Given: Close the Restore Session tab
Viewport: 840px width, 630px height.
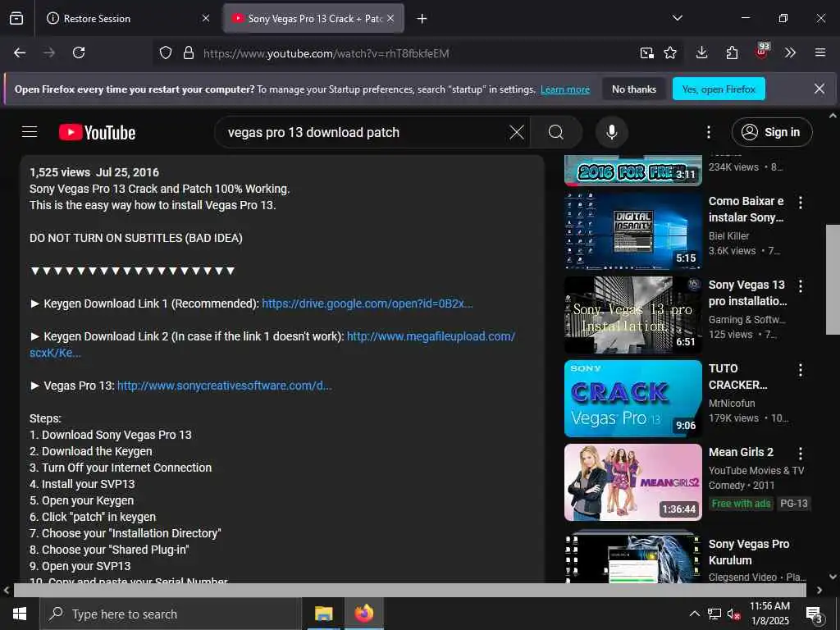Looking at the screenshot, I should click(x=206, y=18).
